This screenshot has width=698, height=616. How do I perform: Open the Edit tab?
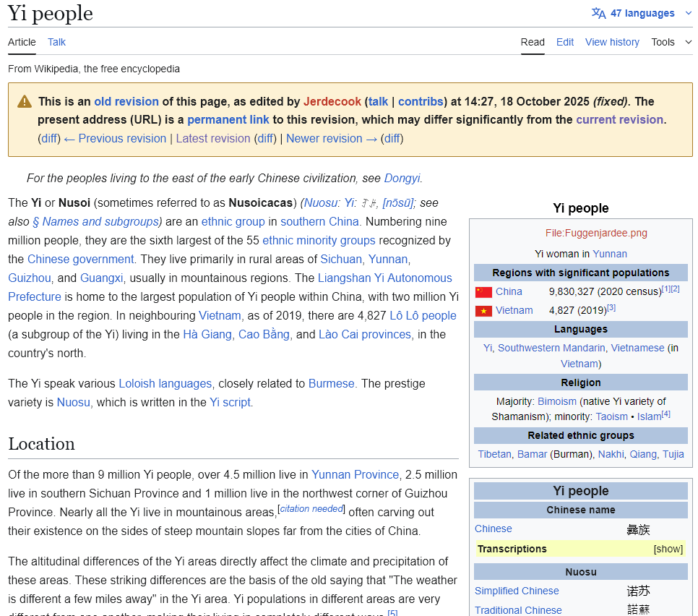(x=565, y=42)
